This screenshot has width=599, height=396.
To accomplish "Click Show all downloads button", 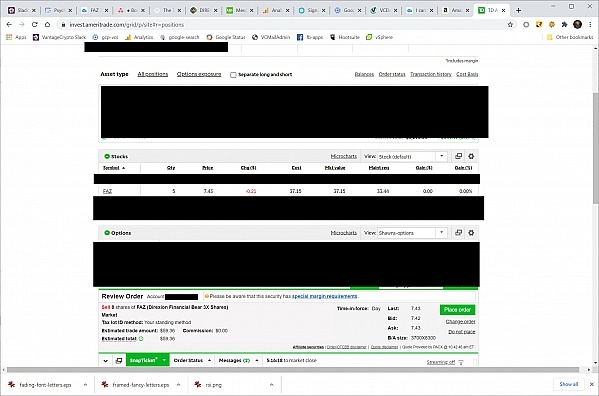I will (568, 384).
